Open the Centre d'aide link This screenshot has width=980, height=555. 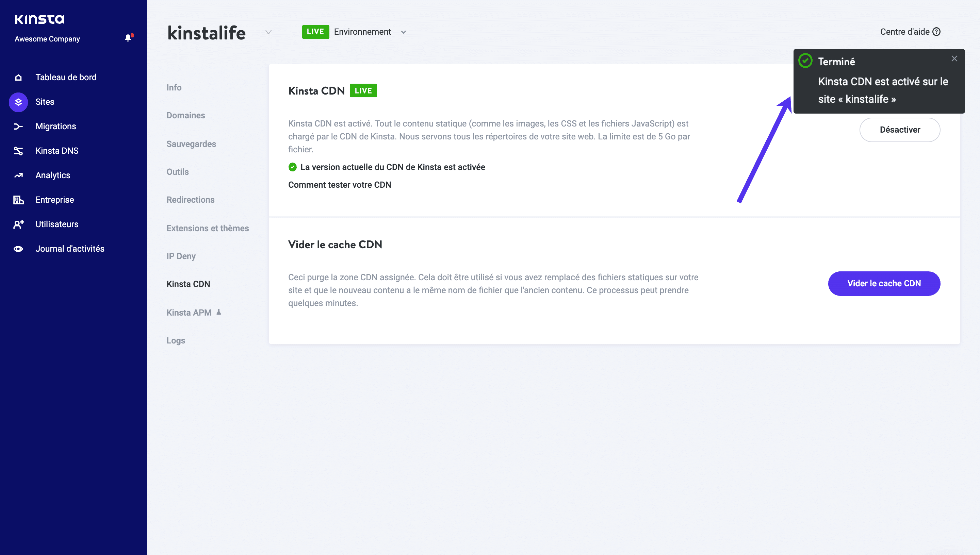[x=909, y=32]
